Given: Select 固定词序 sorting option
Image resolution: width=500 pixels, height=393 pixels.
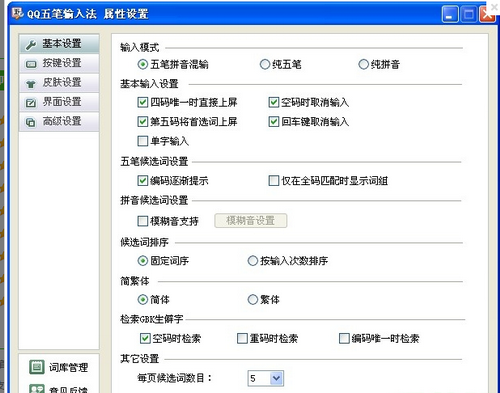Looking at the screenshot, I should click(x=143, y=261).
